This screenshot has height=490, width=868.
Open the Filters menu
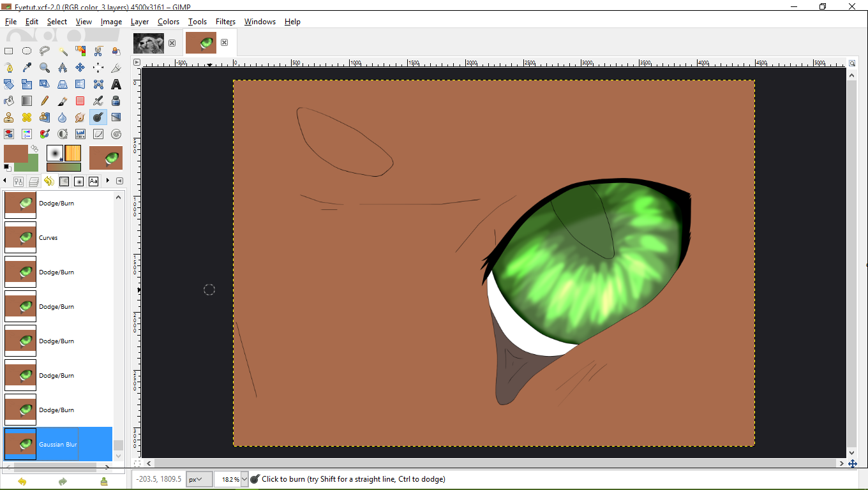(225, 22)
